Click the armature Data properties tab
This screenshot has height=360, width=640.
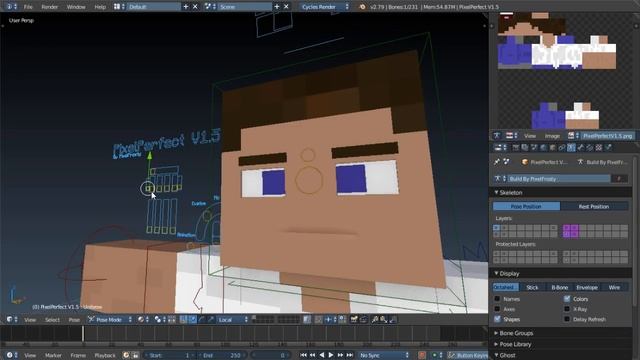click(x=571, y=148)
